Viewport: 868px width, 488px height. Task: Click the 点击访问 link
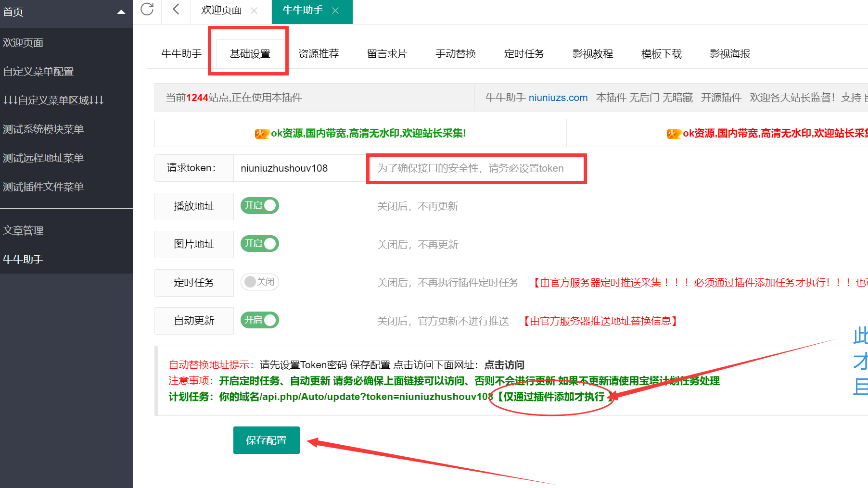tap(504, 365)
